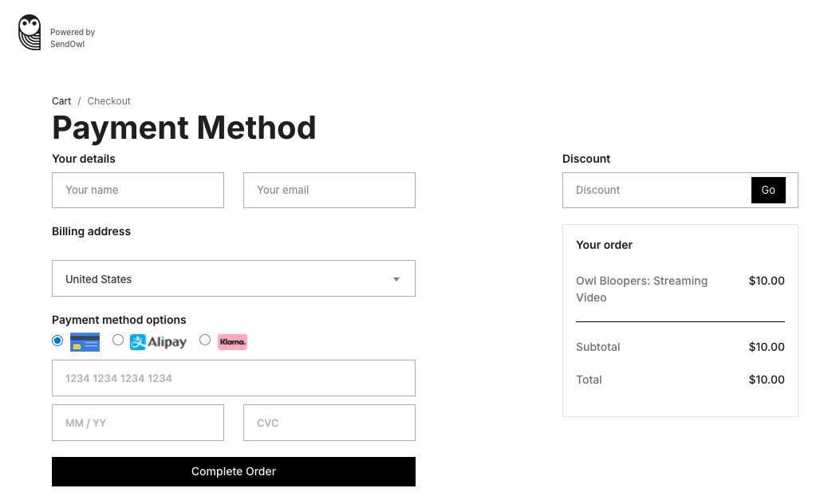Go to Cart breadcrumb
This screenshot has width=824, height=504.
tap(61, 101)
